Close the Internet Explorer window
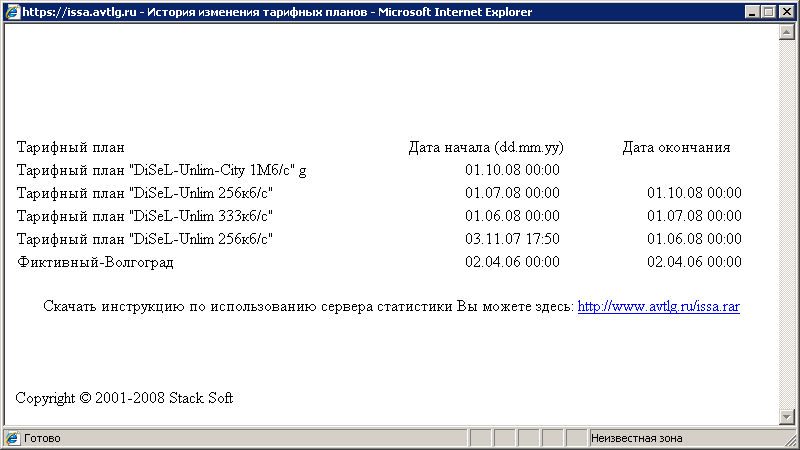The width and height of the screenshot is (800, 450). (x=787, y=12)
